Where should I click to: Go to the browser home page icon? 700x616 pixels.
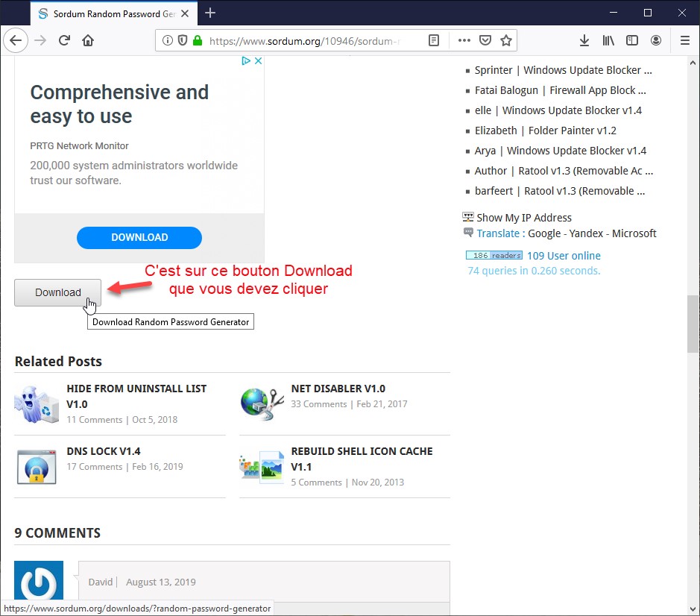pyautogui.click(x=88, y=40)
